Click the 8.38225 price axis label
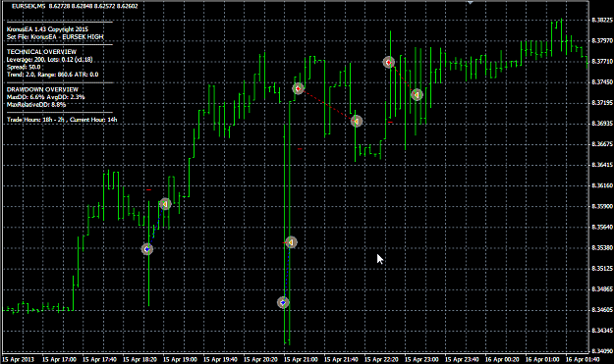614x364 pixels. pyautogui.click(x=602, y=20)
